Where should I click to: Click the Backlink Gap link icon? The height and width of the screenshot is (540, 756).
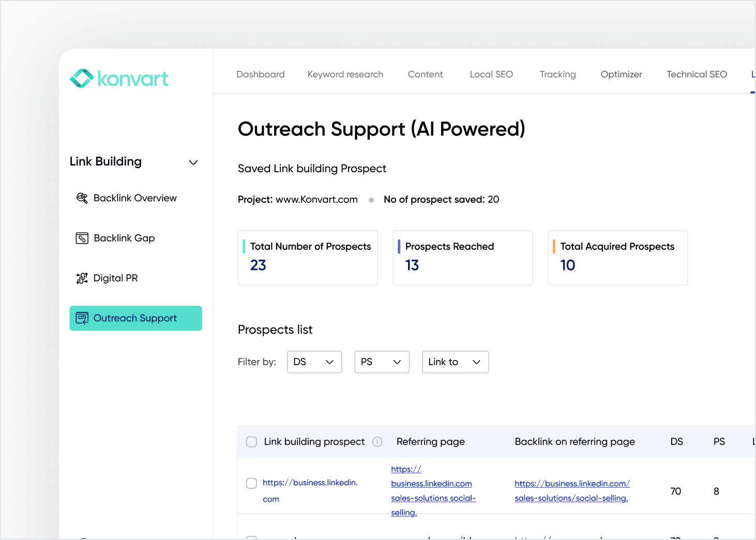pyautogui.click(x=82, y=238)
